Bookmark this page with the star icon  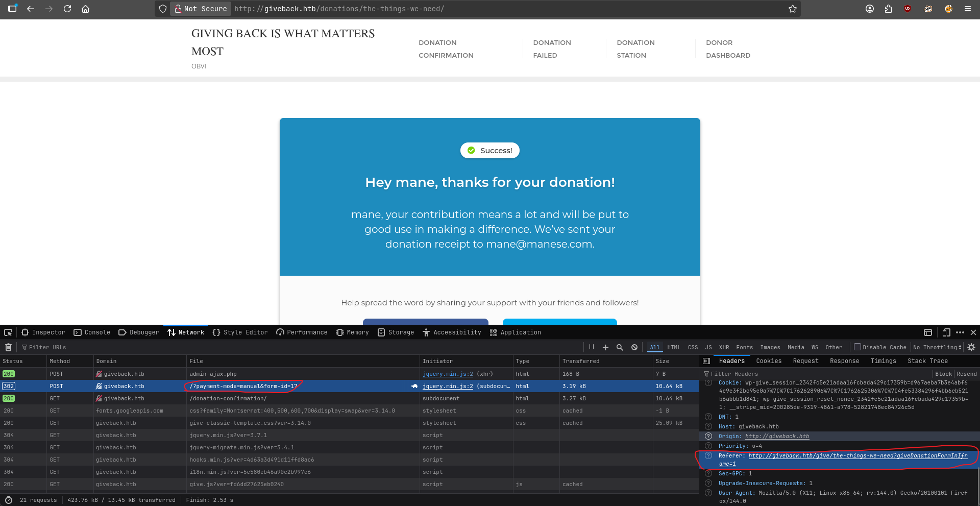(x=792, y=9)
